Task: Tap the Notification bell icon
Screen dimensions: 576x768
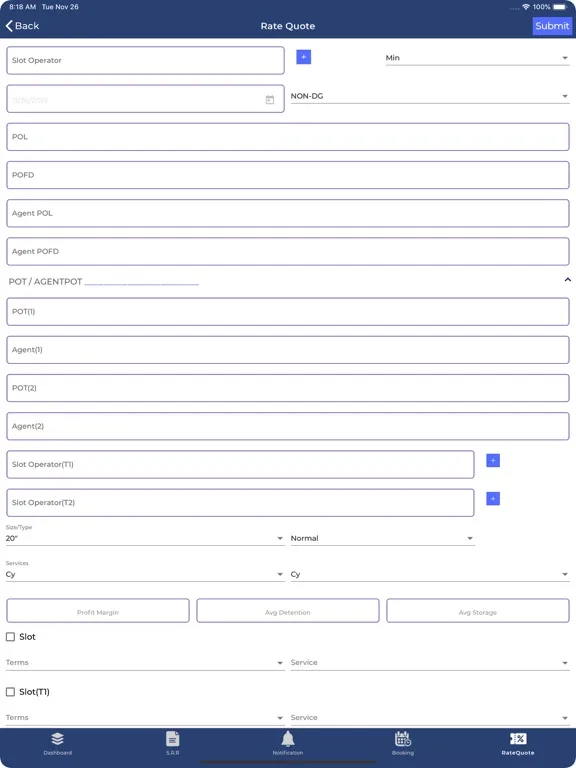Action: (288, 739)
